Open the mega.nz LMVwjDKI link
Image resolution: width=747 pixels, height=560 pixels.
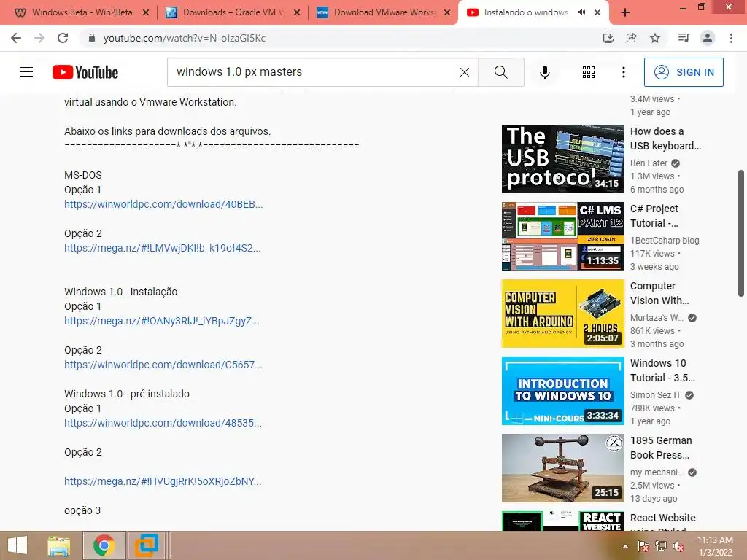coord(163,248)
